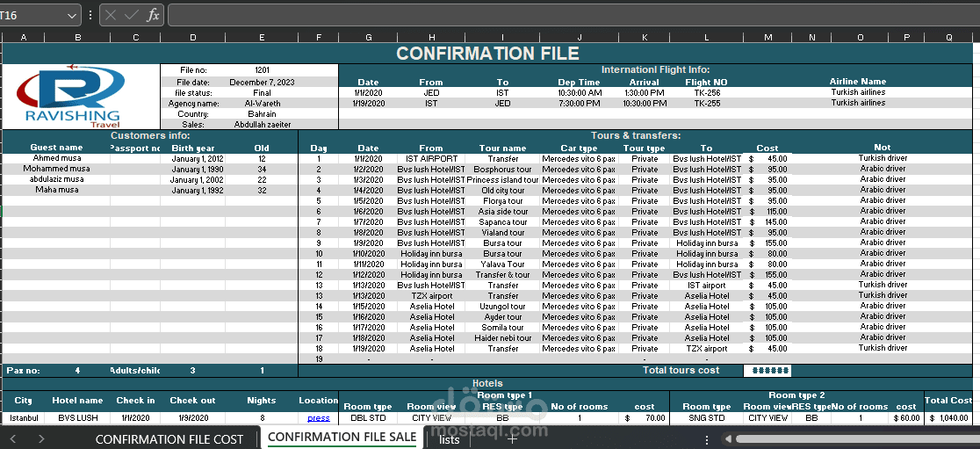
Task: Select sales cell 'Abdullah zaeiter'
Action: (x=262, y=125)
